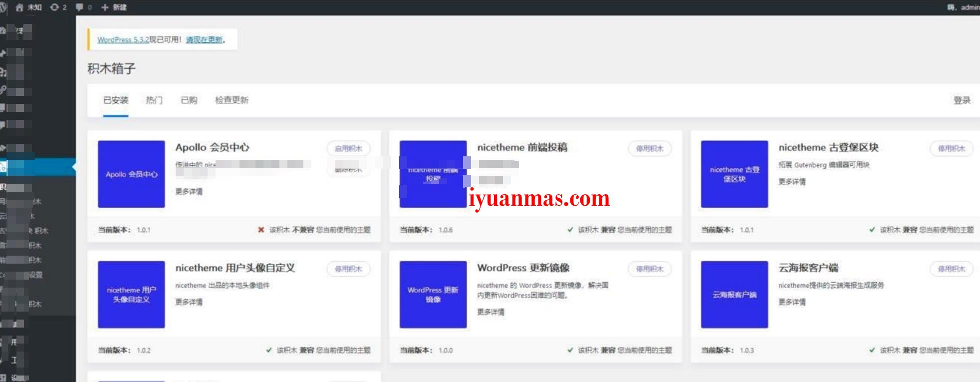Click version 1.0.2 on 用户头像自定义 card
The image size is (980, 382).
[x=144, y=350]
